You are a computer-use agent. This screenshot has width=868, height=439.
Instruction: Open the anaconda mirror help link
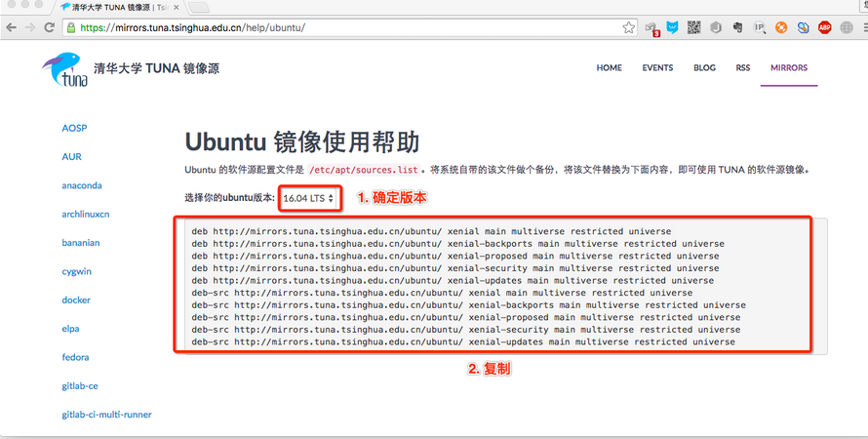[82, 185]
